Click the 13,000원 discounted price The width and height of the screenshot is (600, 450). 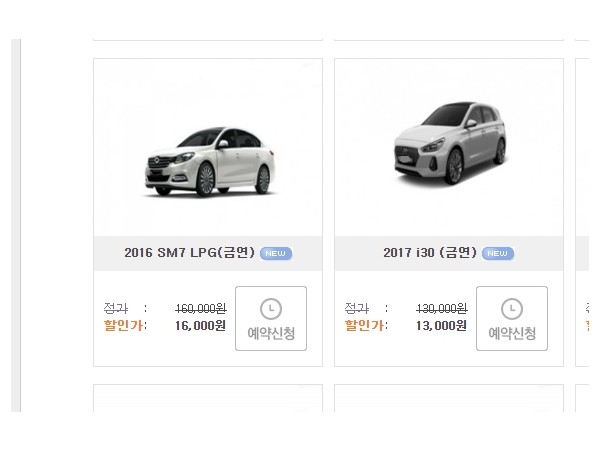[442, 326]
